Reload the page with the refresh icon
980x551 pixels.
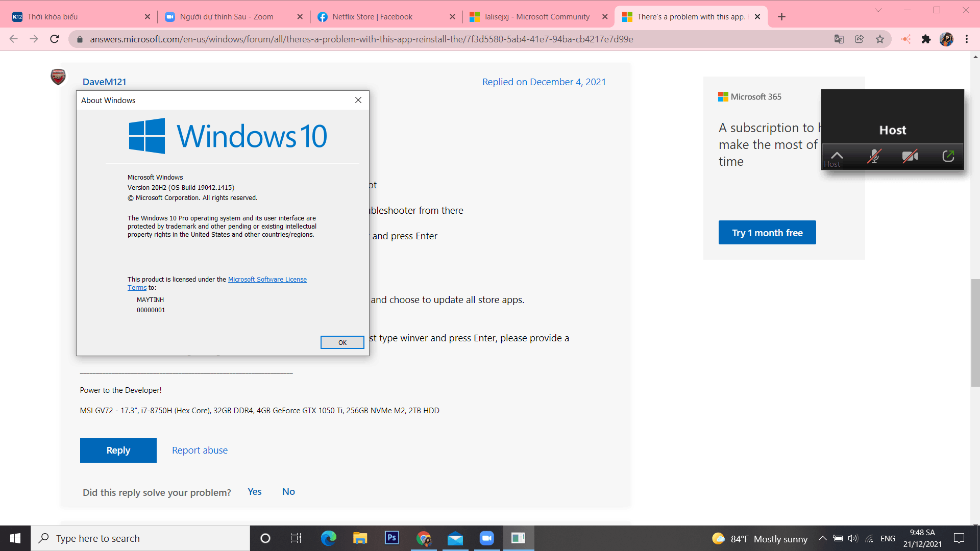pos(55,39)
